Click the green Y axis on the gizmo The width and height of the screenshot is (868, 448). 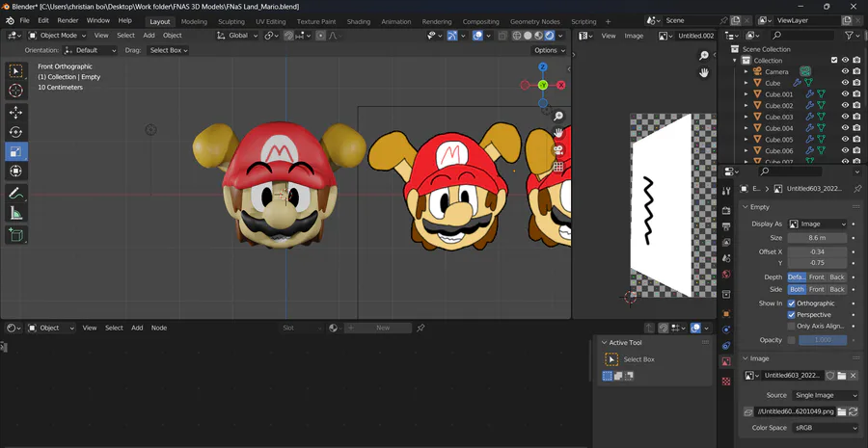[543, 85]
